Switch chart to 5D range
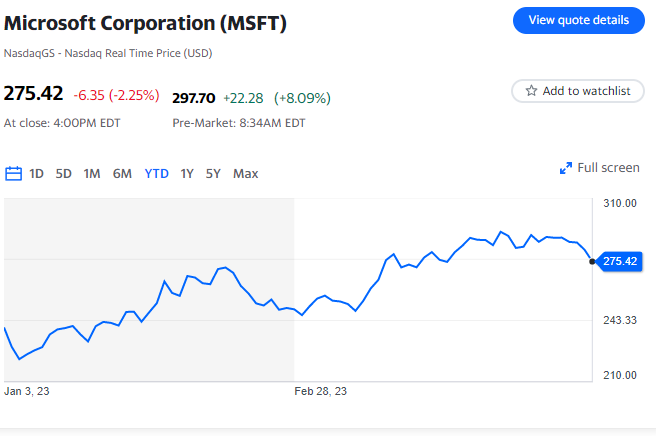This screenshot has height=436, width=656. point(63,173)
